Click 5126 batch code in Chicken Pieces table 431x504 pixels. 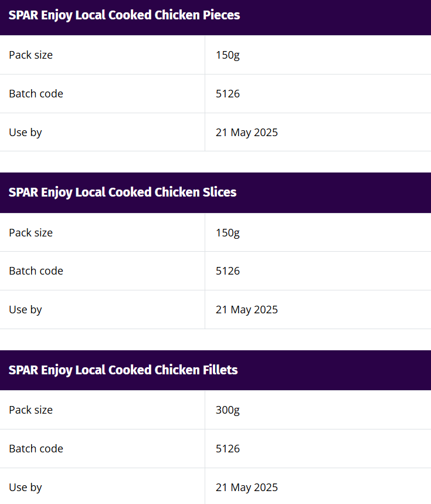click(228, 93)
